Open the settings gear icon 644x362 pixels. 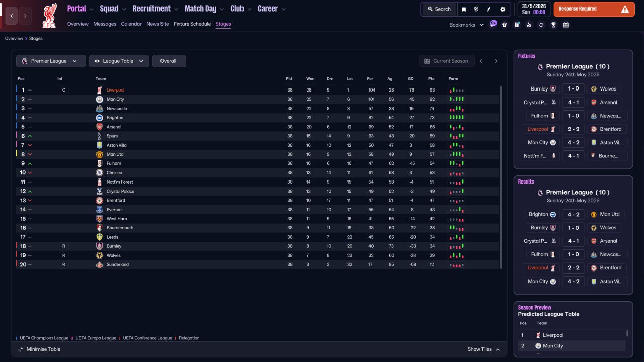pos(503,9)
